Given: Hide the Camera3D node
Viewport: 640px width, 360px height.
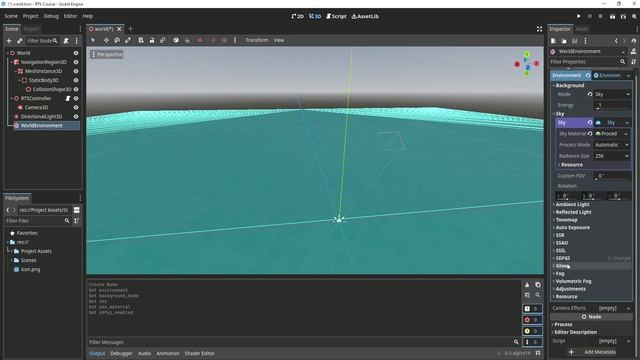Looking at the screenshot, I should click(x=76, y=107).
